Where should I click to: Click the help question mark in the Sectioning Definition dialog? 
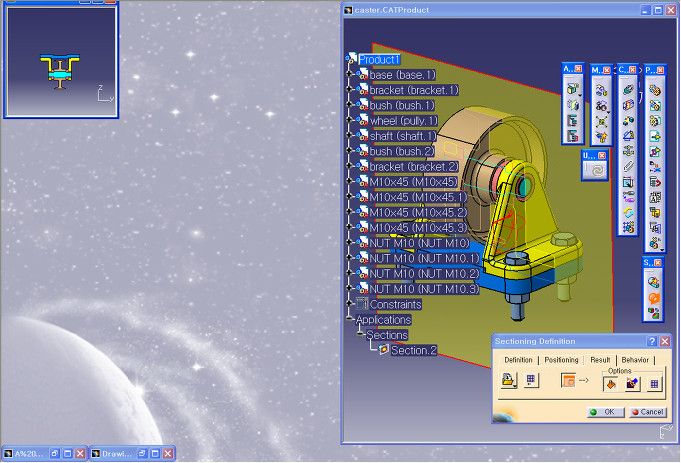pos(652,341)
